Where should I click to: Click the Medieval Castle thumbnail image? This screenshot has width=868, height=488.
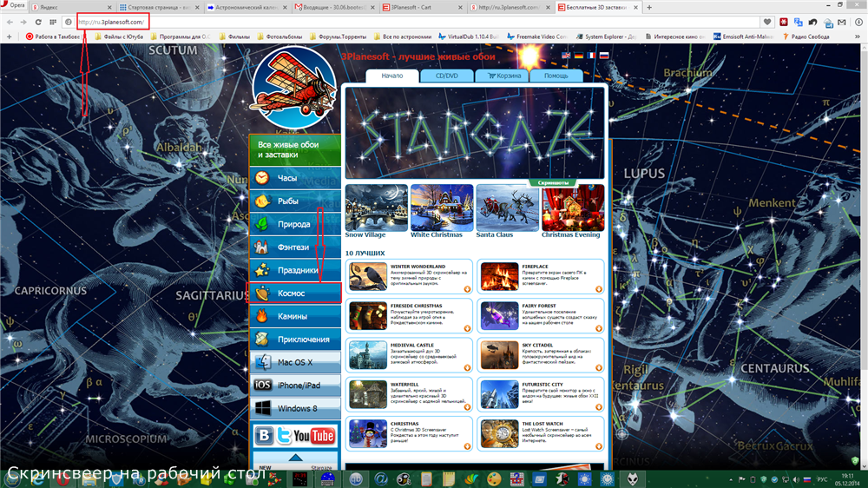368,355
